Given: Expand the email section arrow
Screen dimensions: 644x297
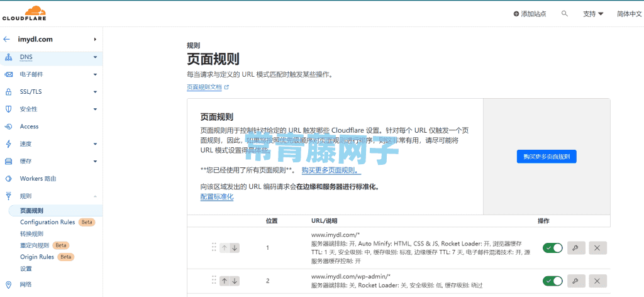Looking at the screenshot, I should coord(96,75).
